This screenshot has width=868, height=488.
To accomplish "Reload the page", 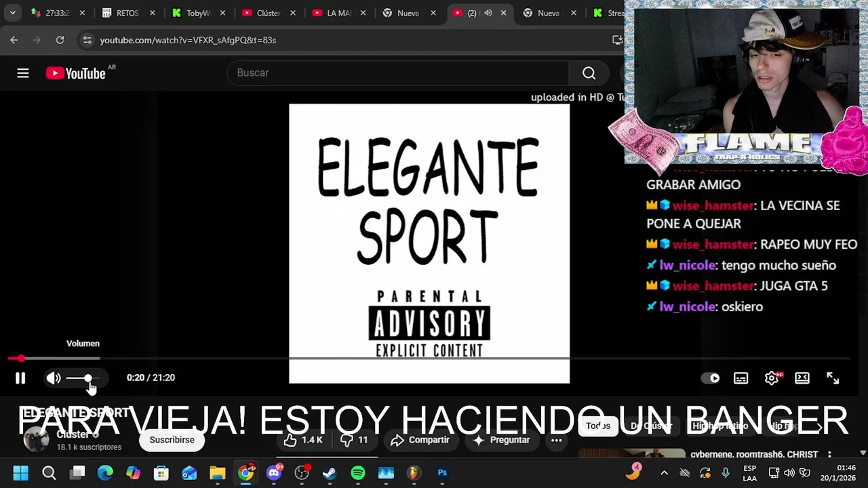I will pyautogui.click(x=60, y=40).
